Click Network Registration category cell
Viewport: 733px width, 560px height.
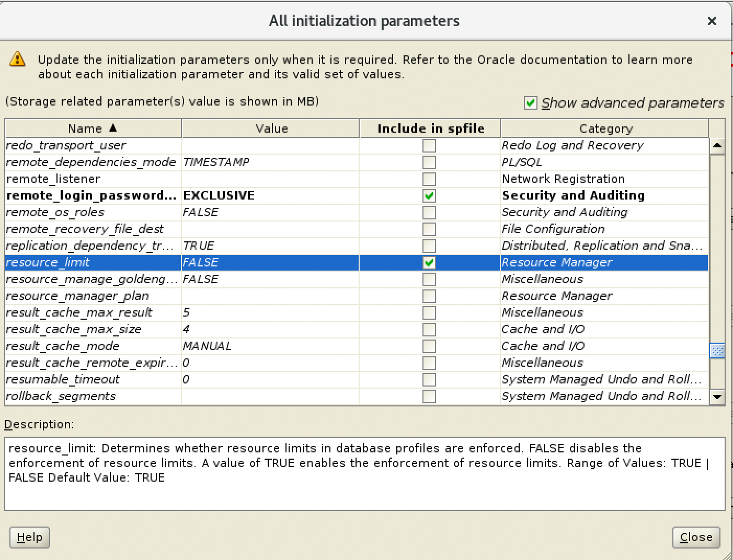point(604,179)
